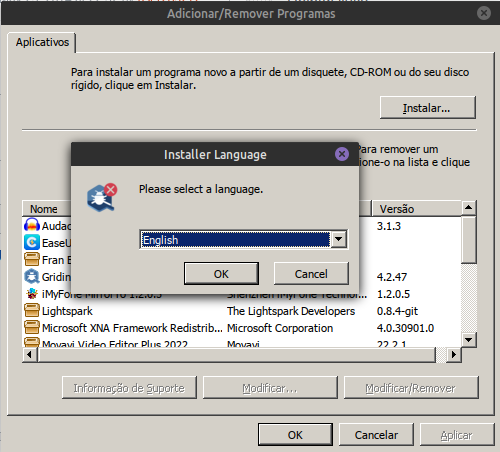Image resolution: width=500 pixels, height=452 pixels.
Task: Click the Modificar/Remover button
Action: [411, 388]
